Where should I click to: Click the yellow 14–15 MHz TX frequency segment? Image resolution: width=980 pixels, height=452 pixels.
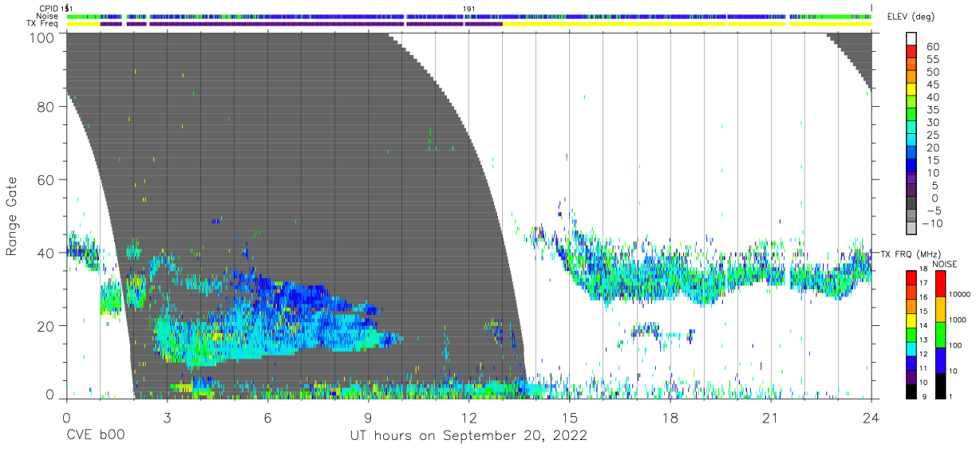911,319
